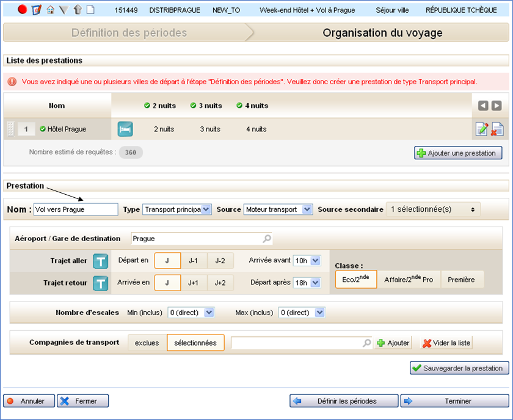
Task: Click the home icon in top toolbar
Action: coord(51,10)
